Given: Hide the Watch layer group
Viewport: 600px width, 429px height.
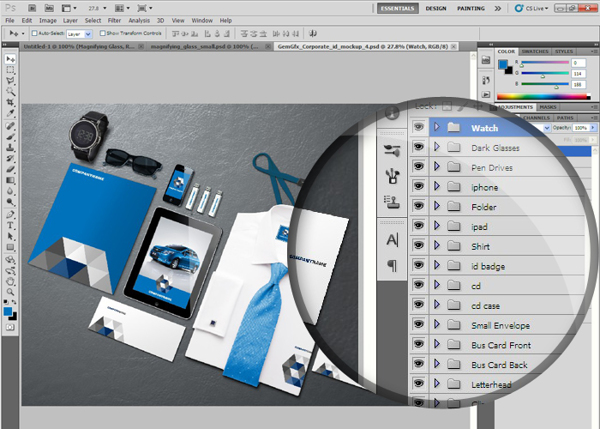Looking at the screenshot, I should [419, 127].
